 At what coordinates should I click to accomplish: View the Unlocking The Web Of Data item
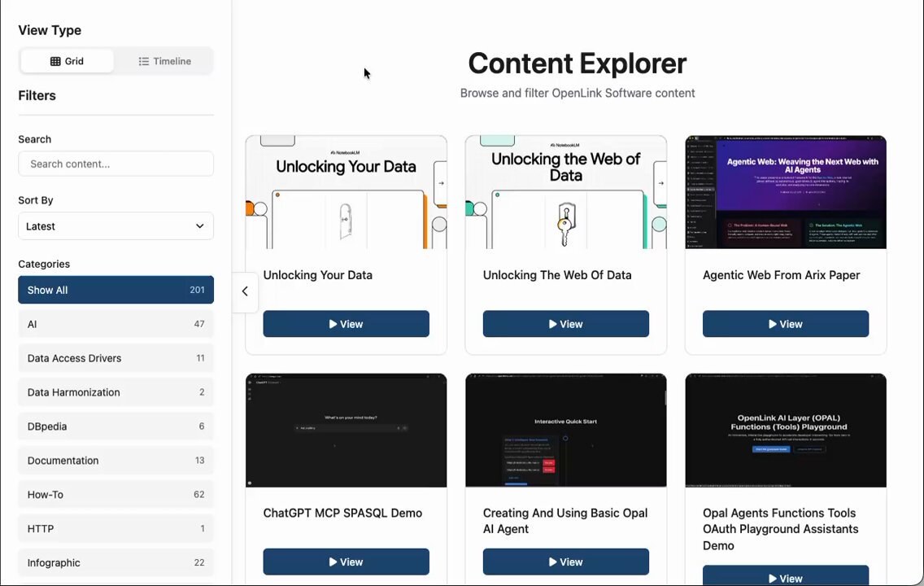[x=566, y=324]
